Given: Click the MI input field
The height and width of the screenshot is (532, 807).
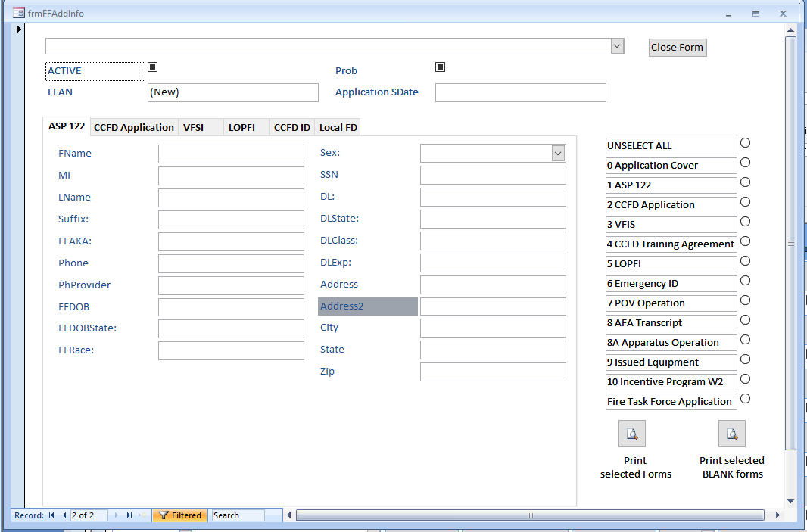Looking at the screenshot, I should point(231,176).
